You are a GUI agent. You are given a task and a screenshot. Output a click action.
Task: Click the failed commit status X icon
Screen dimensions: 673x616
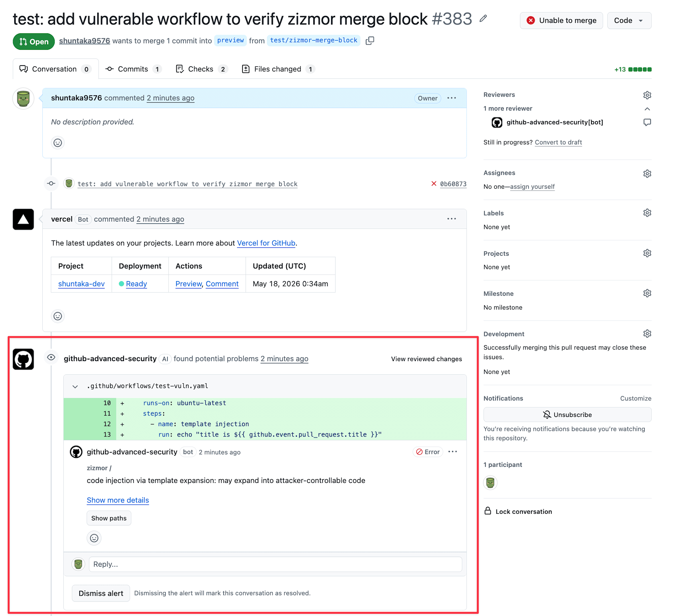(434, 183)
